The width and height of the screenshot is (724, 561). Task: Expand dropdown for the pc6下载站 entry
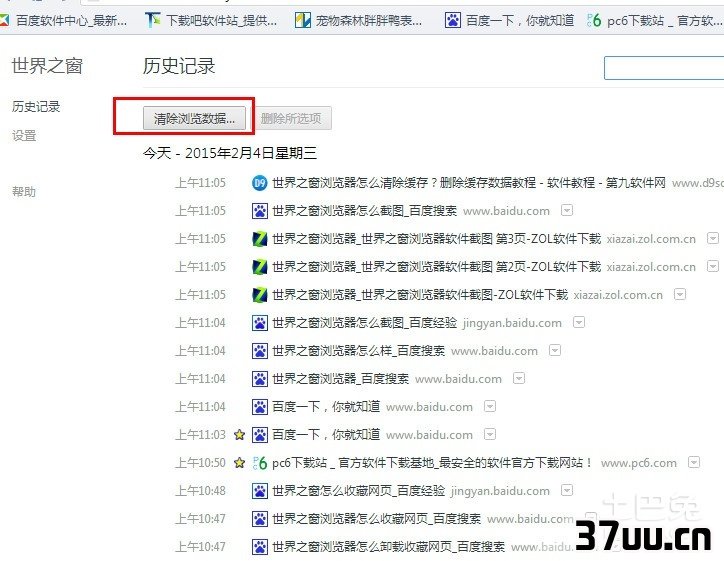(x=694, y=462)
